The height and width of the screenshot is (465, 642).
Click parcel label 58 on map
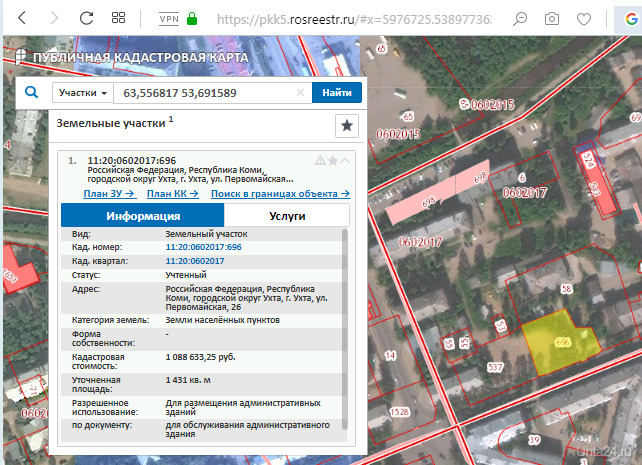point(566,289)
